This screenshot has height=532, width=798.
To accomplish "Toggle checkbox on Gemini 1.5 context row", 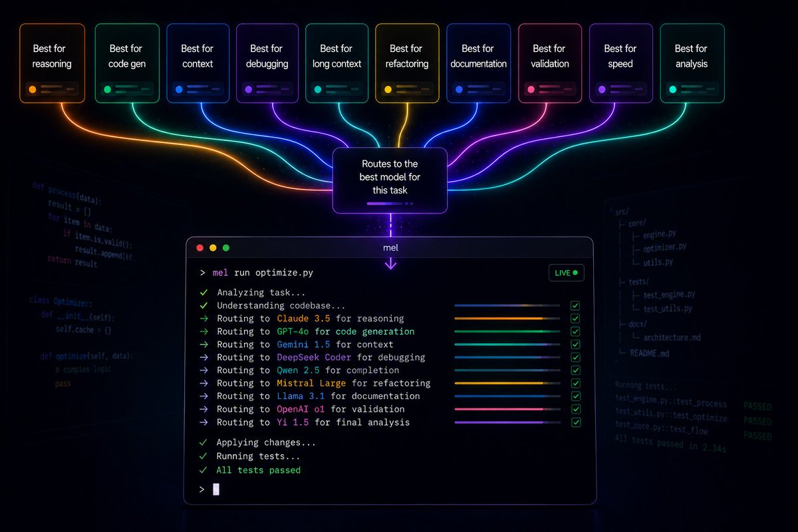I will 575,344.
